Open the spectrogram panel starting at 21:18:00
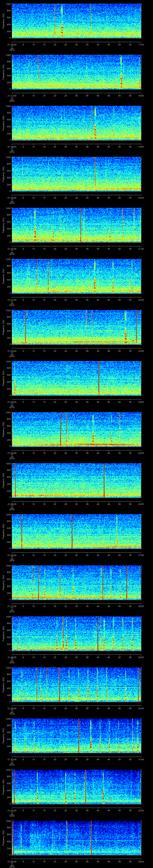 (77, 123)
